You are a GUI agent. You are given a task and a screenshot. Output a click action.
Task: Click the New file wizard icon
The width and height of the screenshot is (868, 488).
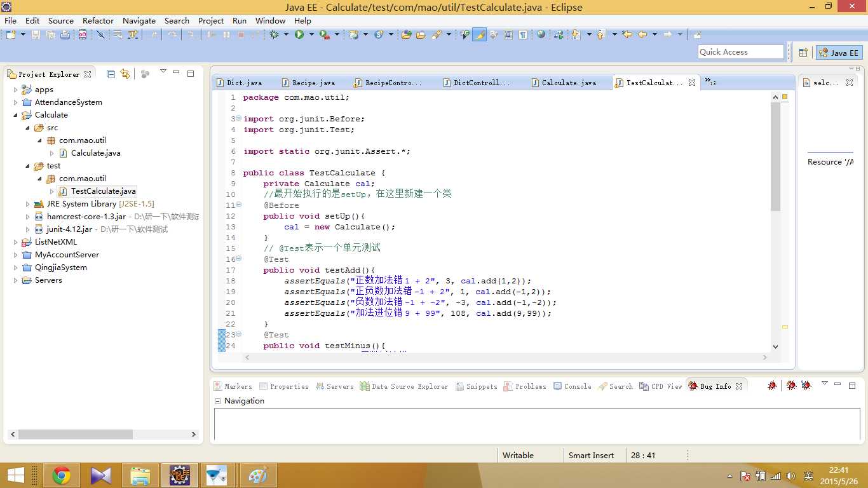point(11,35)
